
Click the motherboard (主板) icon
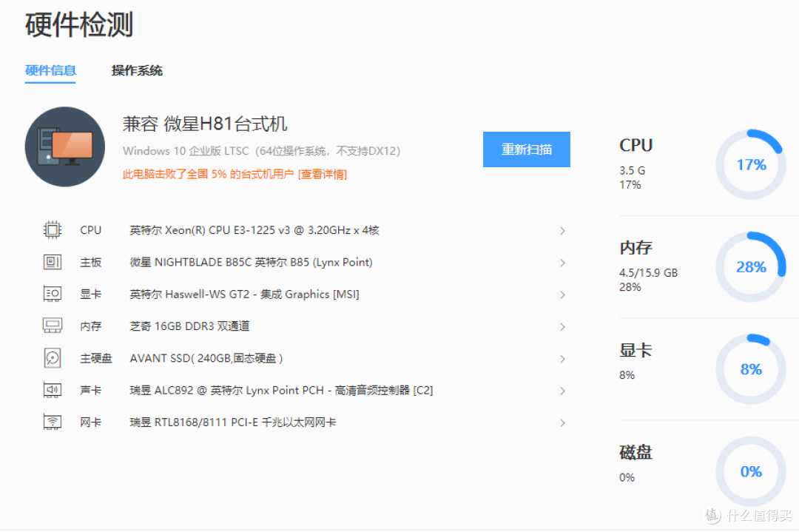point(52,263)
